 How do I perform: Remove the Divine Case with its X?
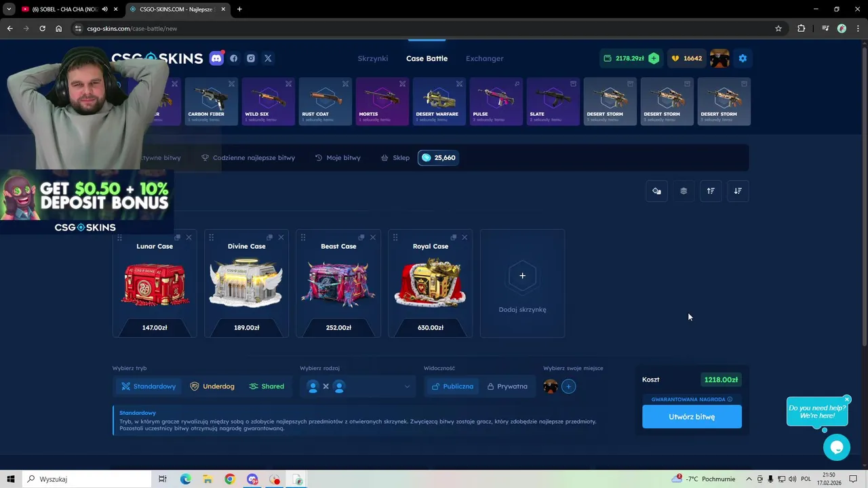(x=281, y=237)
